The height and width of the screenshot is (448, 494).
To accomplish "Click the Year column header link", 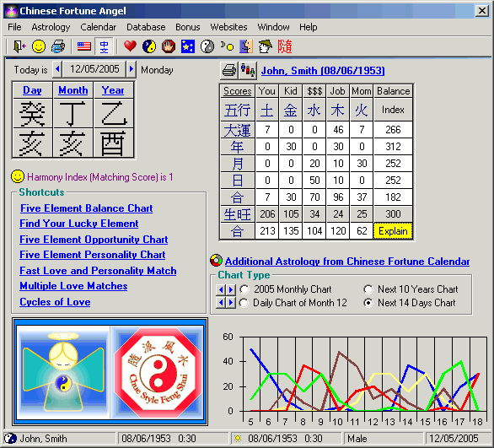I will coord(113,90).
